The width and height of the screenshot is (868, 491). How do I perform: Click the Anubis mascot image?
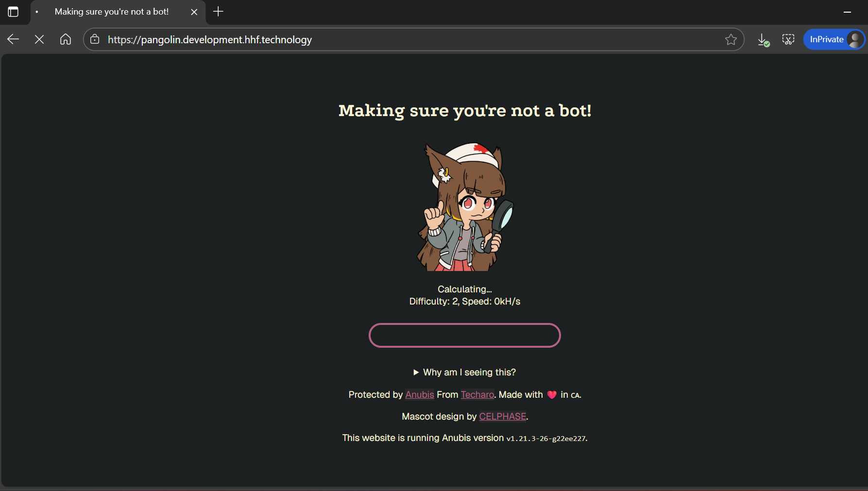(x=464, y=206)
